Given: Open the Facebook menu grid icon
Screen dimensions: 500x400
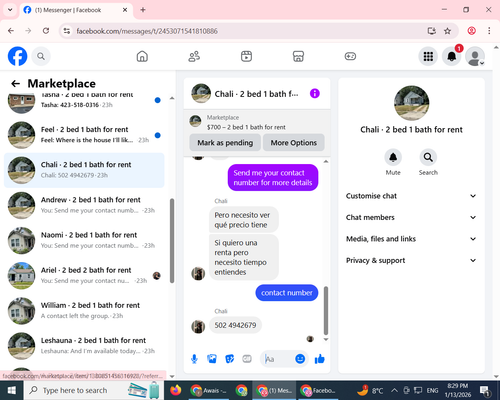Looking at the screenshot, I should 428,56.
